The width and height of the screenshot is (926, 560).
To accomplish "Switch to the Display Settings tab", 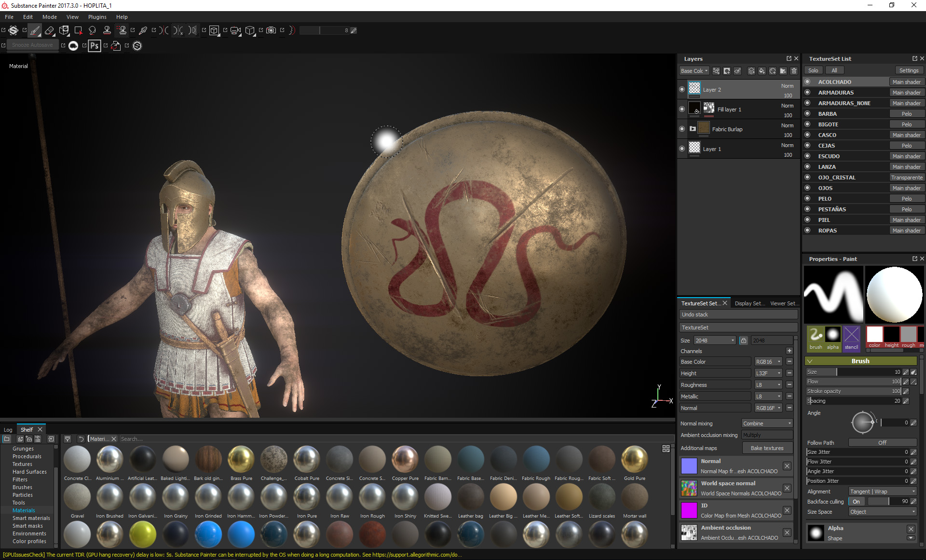I will pyautogui.click(x=749, y=303).
